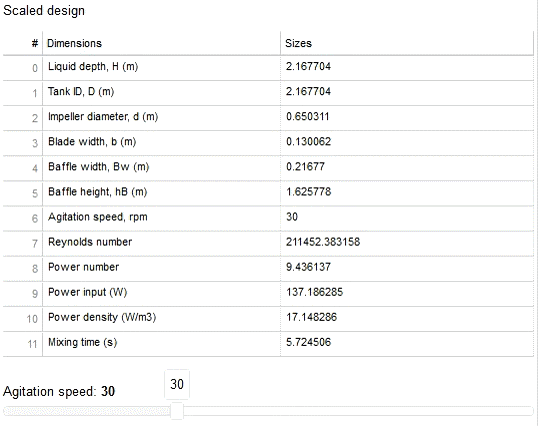Image resolution: width=538 pixels, height=426 pixels.
Task: Click the Impeller diameter value 0.650311
Action: pyautogui.click(x=308, y=117)
